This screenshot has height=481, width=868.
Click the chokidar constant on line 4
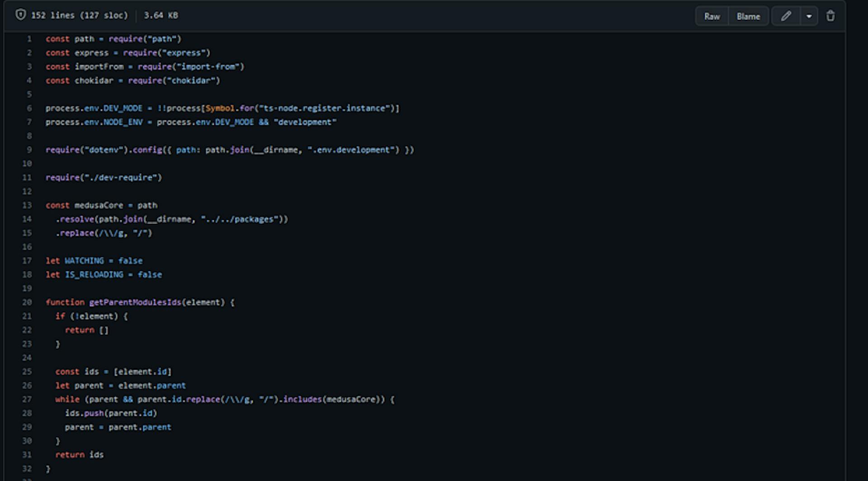(94, 81)
